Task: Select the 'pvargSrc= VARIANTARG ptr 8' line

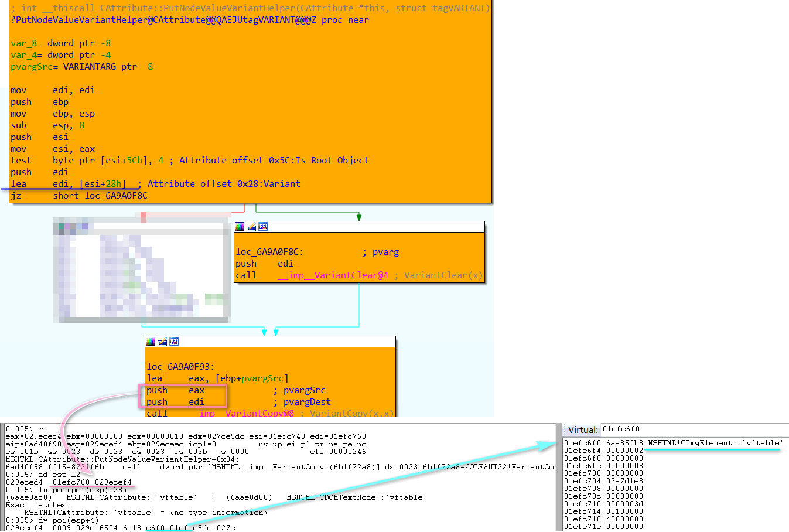Action: 82,67
